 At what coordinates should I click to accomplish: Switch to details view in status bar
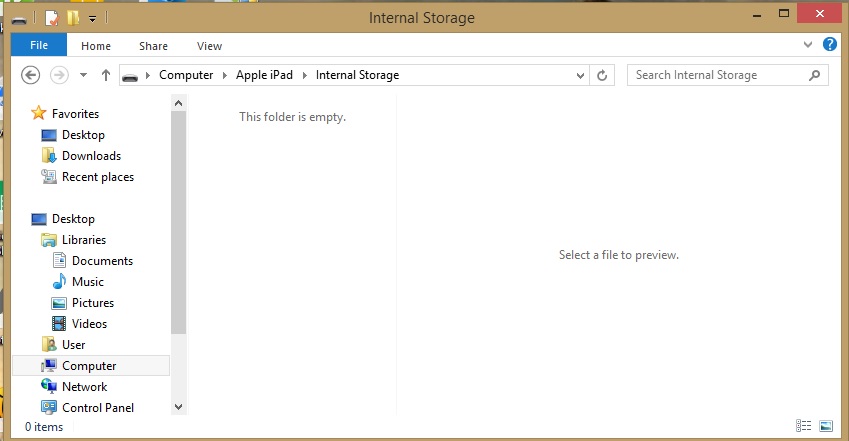click(x=805, y=427)
